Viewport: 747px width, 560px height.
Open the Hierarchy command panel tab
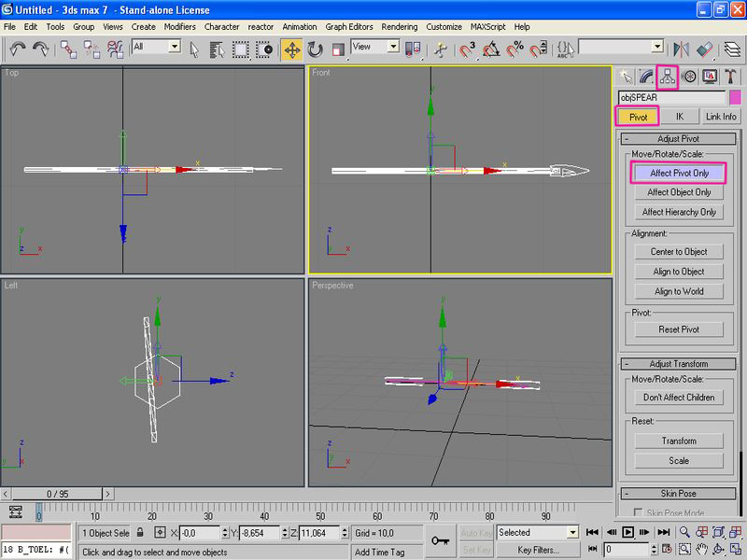(x=668, y=77)
